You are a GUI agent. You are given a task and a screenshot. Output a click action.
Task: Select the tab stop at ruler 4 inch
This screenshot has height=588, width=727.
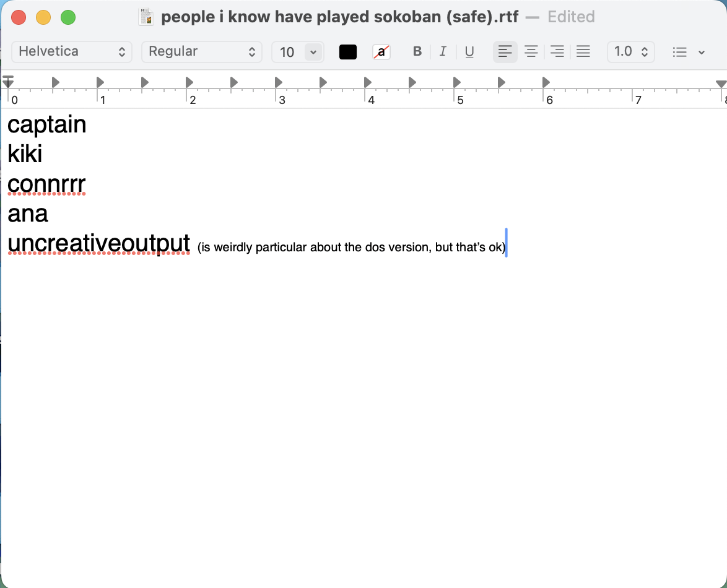pyautogui.click(x=367, y=82)
